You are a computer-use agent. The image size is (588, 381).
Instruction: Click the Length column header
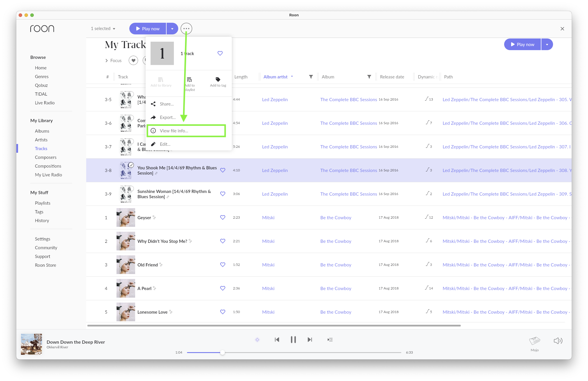click(241, 77)
